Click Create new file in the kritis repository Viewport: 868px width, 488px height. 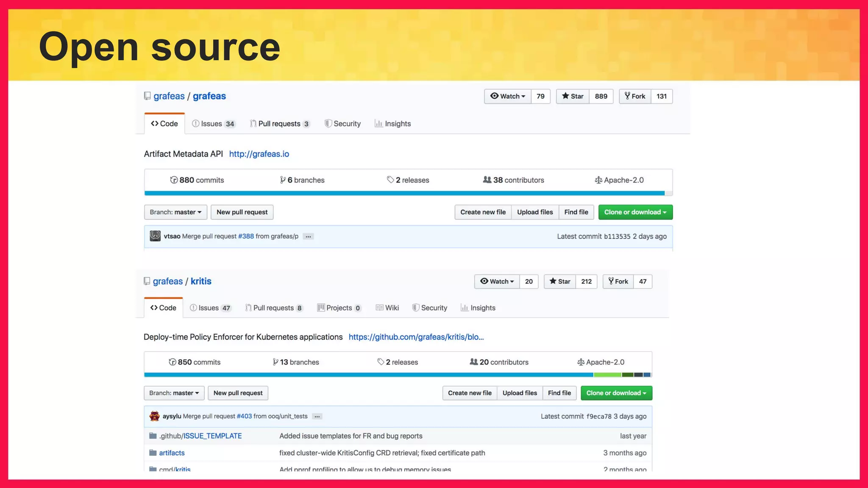click(x=470, y=393)
